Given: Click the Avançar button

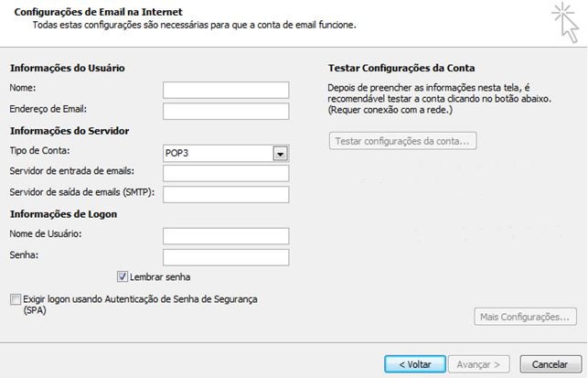Looking at the screenshot, I should tap(478, 364).
